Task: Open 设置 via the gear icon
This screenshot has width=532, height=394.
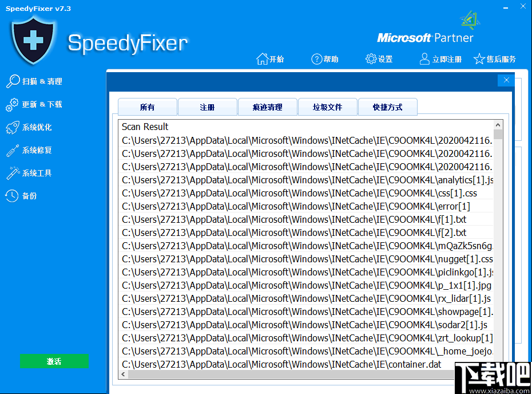Action: [x=371, y=58]
